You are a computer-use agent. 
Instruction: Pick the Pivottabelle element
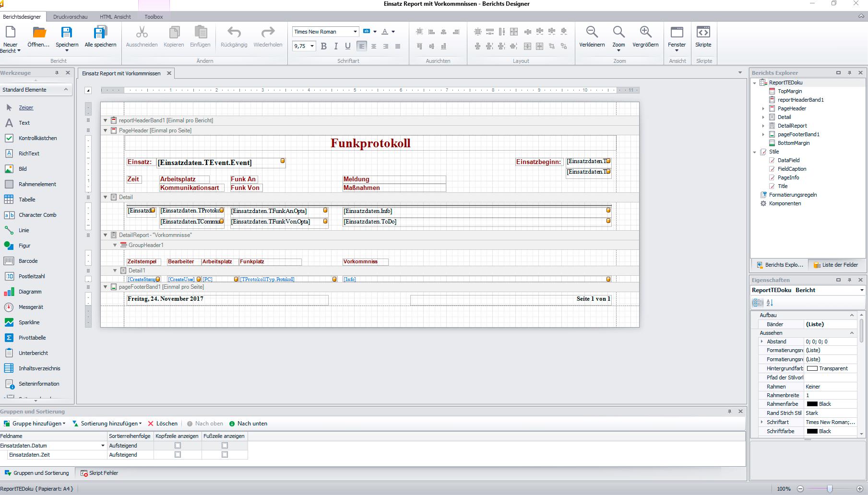(32, 338)
